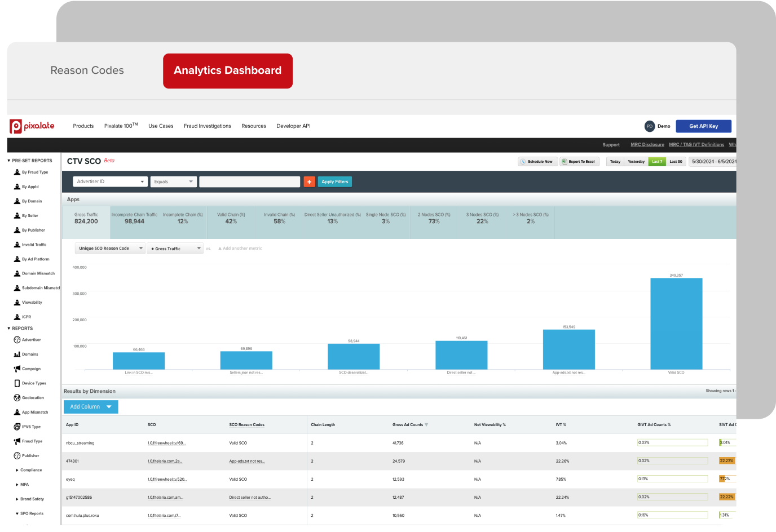Open the Advertiser ID filter dropdown
The width and height of the screenshot is (776, 532).
click(x=110, y=181)
